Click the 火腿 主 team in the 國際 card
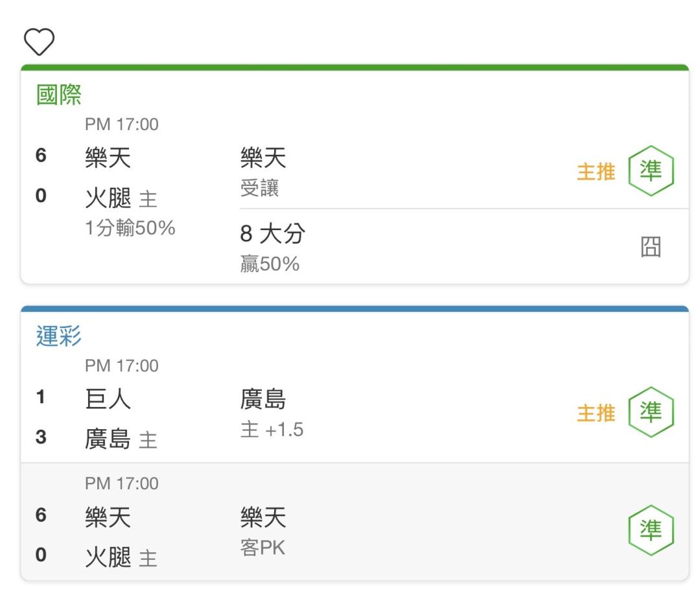Screen dimensions: 700x606 [121, 198]
